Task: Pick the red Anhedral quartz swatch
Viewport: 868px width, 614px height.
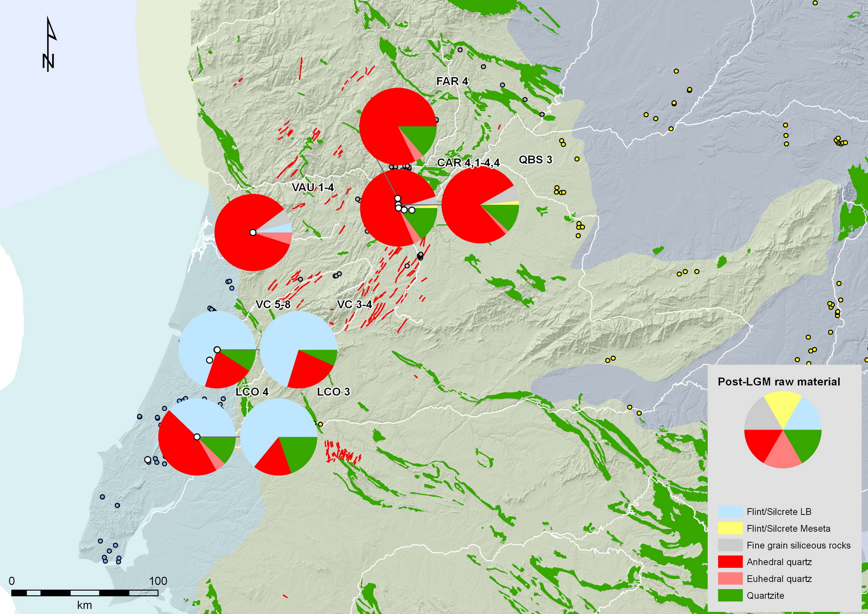Action: [730, 562]
